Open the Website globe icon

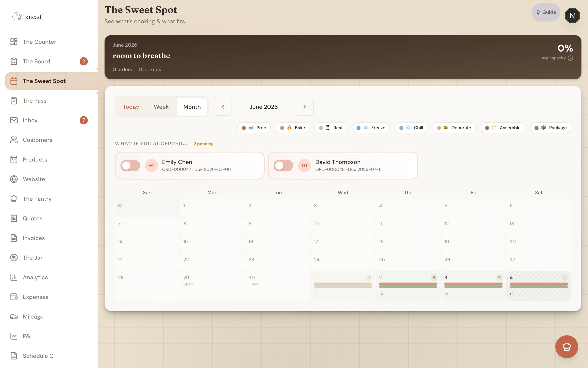pos(14,179)
